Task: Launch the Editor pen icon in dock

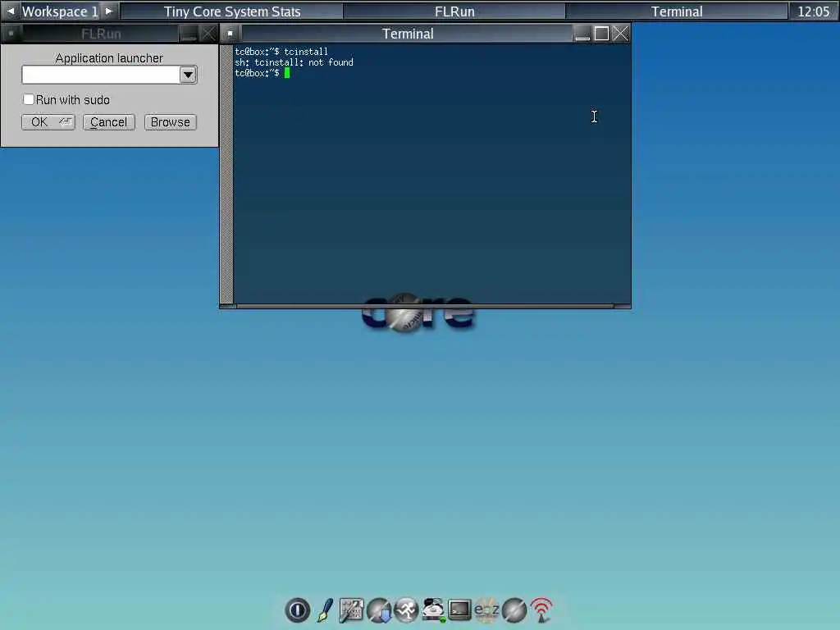Action: pyautogui.click(x=325, y=609)
